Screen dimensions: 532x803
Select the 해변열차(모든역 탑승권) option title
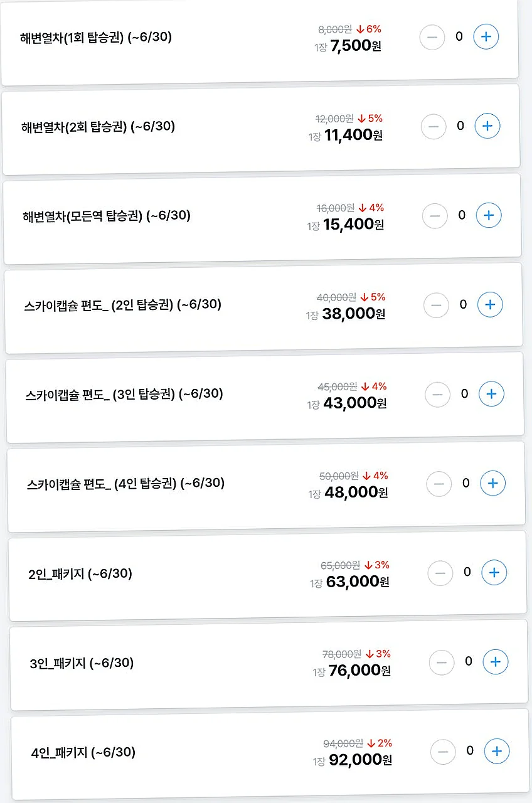tap(106, 216)
